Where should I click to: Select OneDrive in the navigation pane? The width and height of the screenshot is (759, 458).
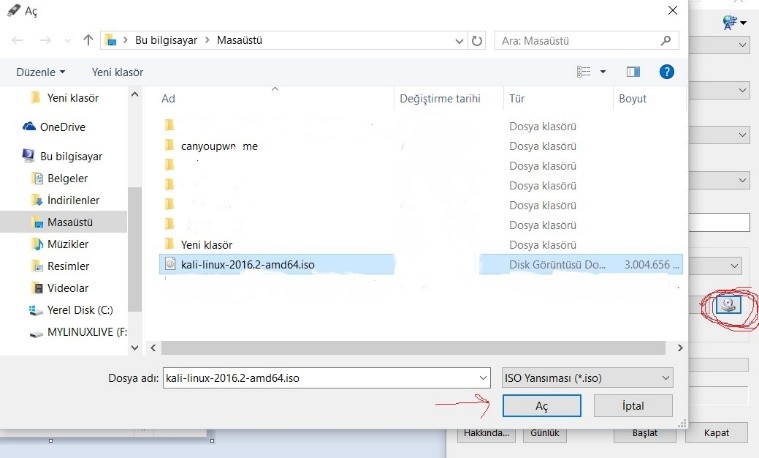pos(62,127)
